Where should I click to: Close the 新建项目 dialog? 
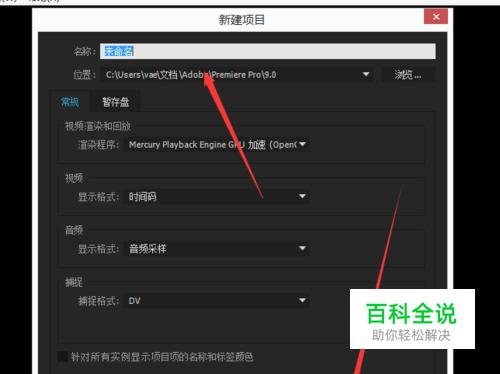tap(436, 17)
